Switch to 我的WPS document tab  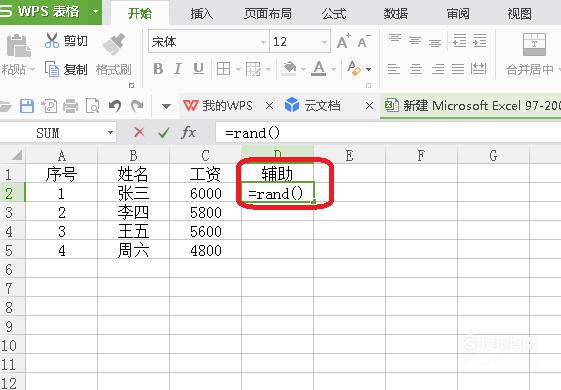click(x=218, y=106)
